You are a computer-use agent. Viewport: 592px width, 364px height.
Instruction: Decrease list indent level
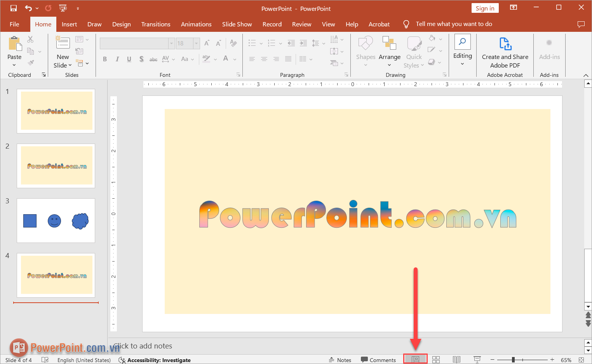click(x=291, y=43)
